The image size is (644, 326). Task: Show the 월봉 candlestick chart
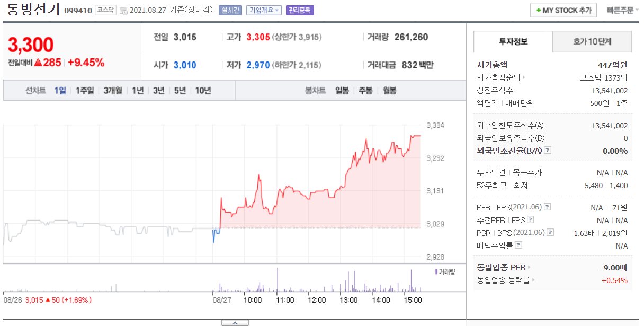pos(389,91)
